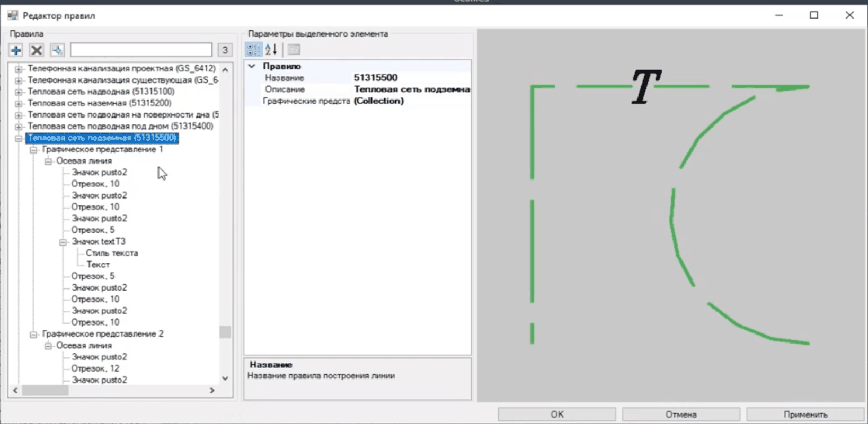Expand Тепловая сеть надводная (51315100) node

[x=19, y=92]
